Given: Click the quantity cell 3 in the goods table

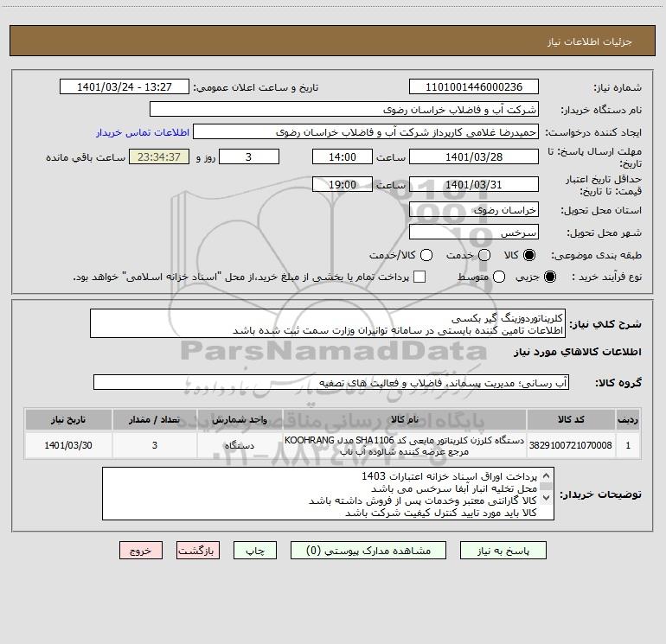Looking at the screenshot, I should coord(155,445).
